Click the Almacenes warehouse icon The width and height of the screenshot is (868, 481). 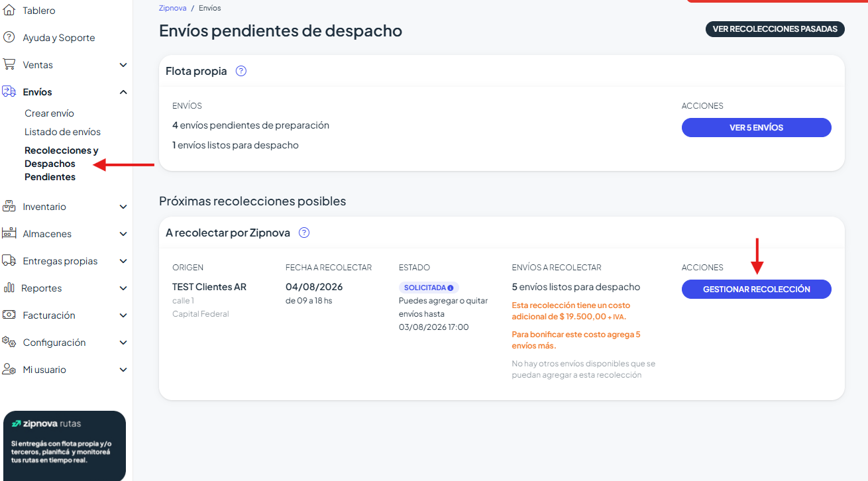click(x=9, y=234)
